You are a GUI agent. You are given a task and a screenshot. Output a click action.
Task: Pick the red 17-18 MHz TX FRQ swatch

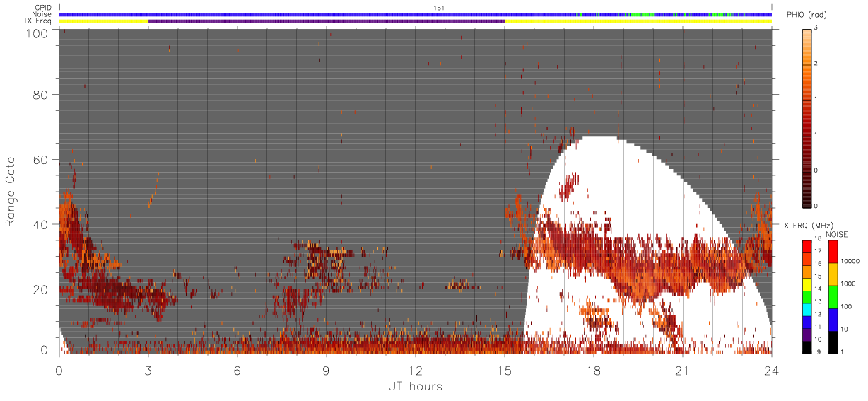coord(807,246)
